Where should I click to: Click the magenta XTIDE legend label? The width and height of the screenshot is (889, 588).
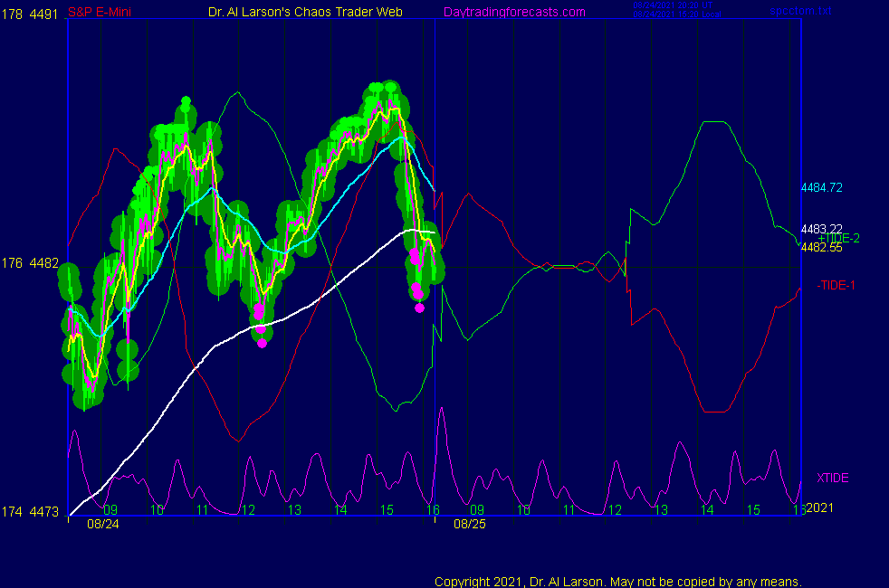pyautogui.click(x=832, y=478)
